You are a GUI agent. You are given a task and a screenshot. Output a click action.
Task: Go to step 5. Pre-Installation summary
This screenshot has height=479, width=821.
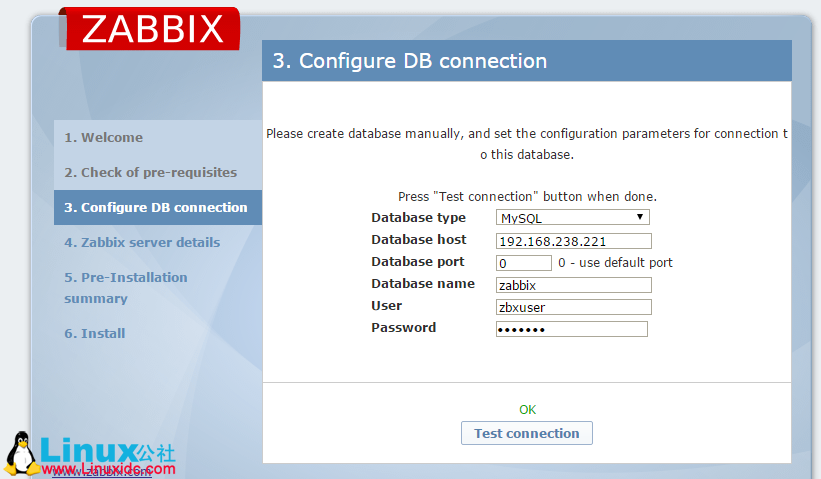[x=126, y=288]
